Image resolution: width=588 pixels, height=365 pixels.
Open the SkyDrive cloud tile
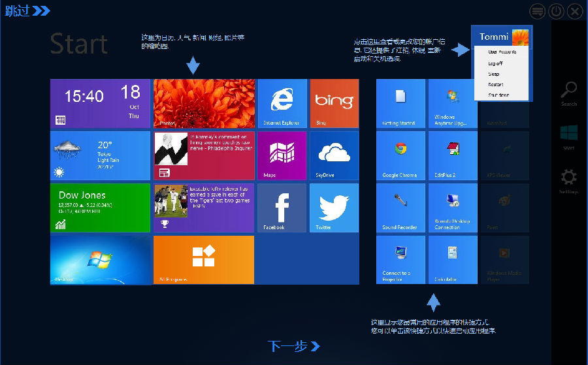pos(334,155)
